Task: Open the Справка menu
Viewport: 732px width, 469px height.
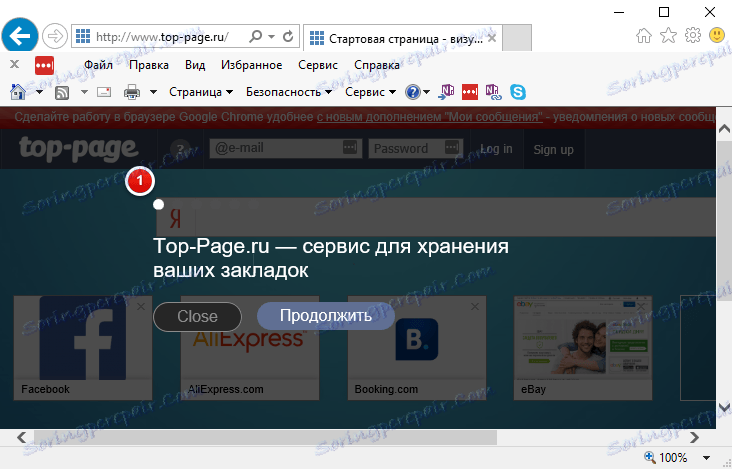Action: click(377, 65)
